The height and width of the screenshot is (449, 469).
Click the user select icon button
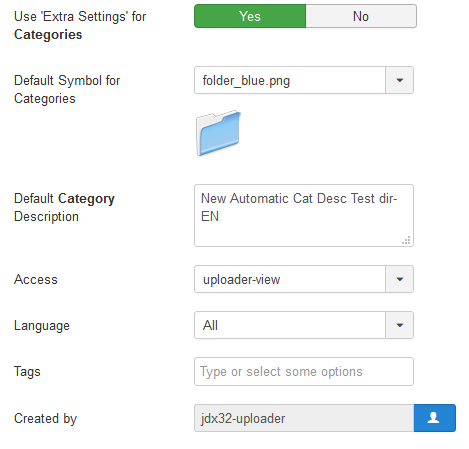(434, 418)
